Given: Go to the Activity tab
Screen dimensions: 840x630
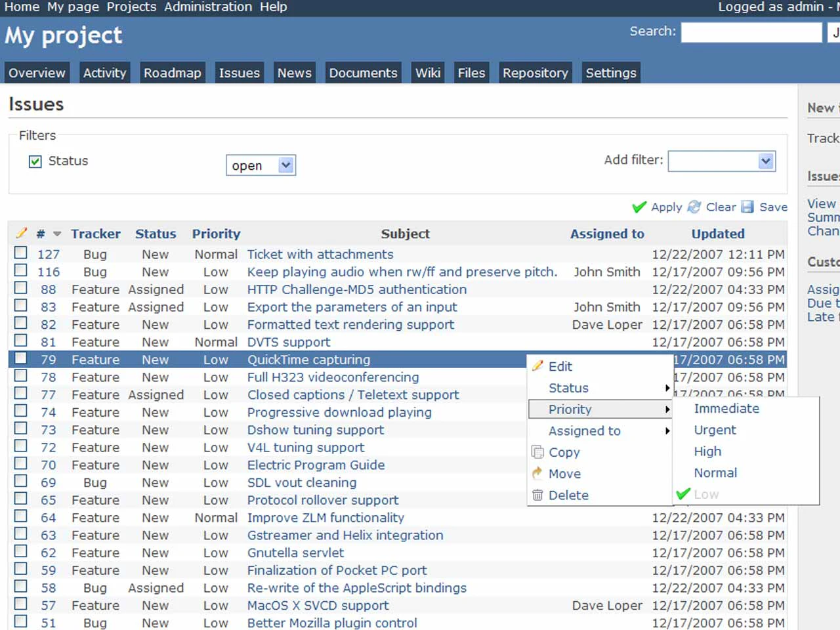Looking at the screenshot, I should (x=104, y=73).
